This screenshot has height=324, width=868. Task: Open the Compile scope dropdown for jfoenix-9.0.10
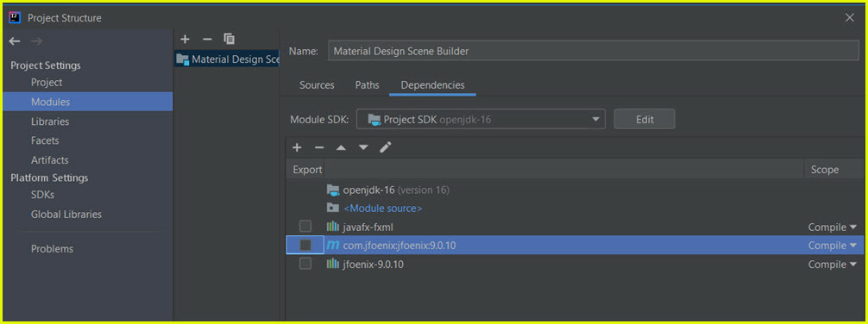832,265
